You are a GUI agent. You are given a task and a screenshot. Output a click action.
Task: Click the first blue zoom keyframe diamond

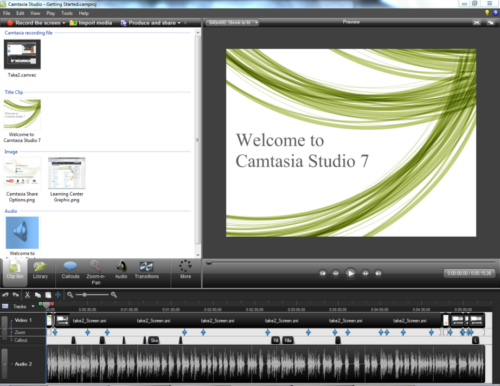55,332
